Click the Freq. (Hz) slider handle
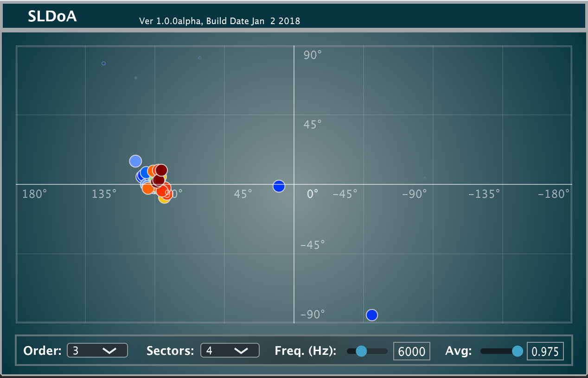 coord(361,351)
